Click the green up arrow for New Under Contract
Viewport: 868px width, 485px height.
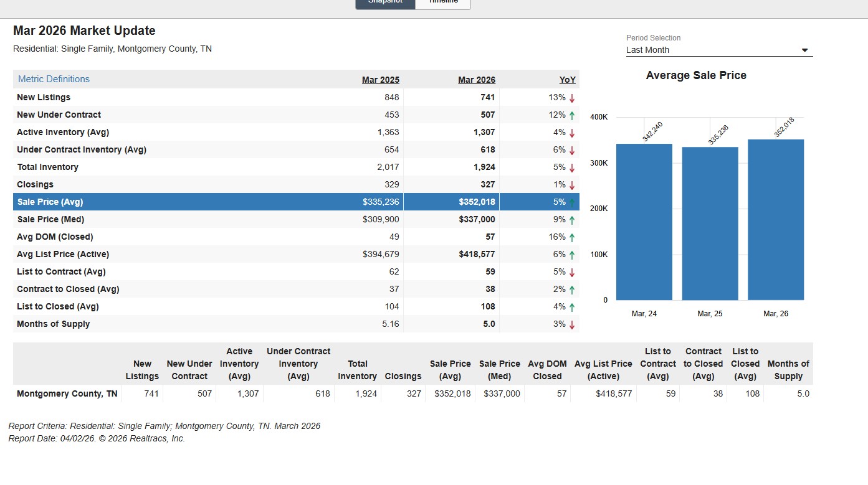[572, 115]
